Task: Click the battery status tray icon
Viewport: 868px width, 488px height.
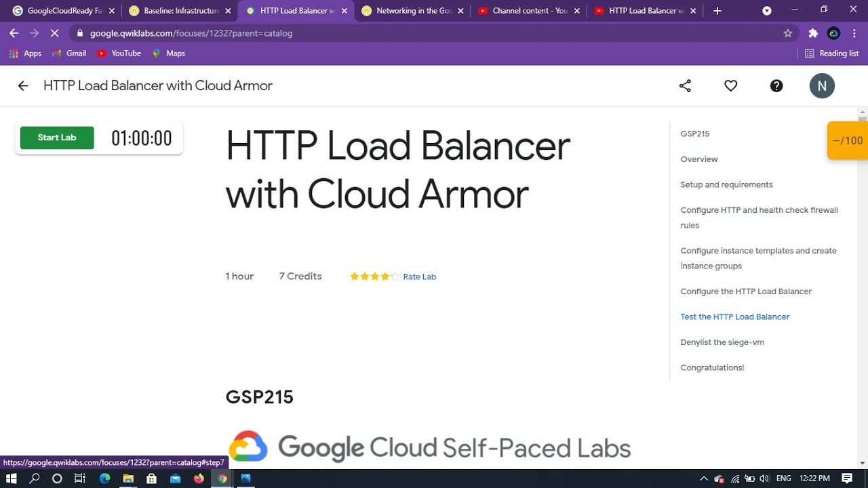Action: pyautogui.click(x=750, y=479)
